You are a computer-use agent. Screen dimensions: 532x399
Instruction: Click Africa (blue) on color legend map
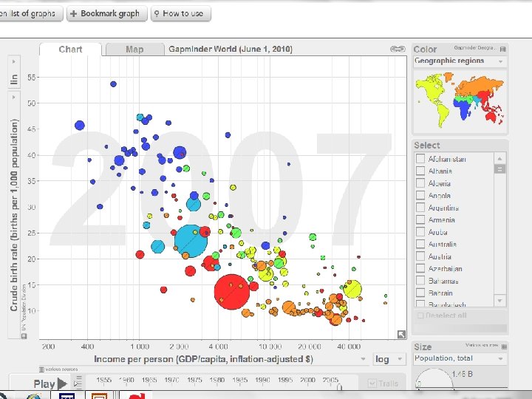point(463,108)
